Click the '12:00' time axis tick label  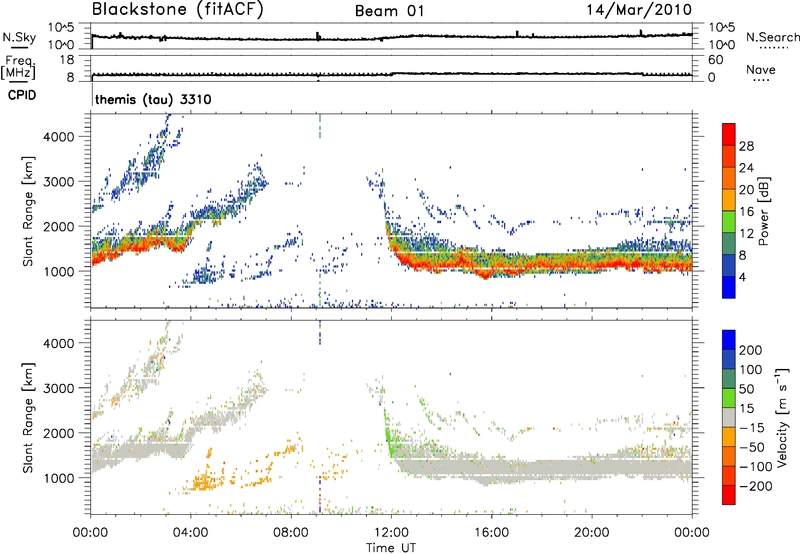click(x=391, y=533)
